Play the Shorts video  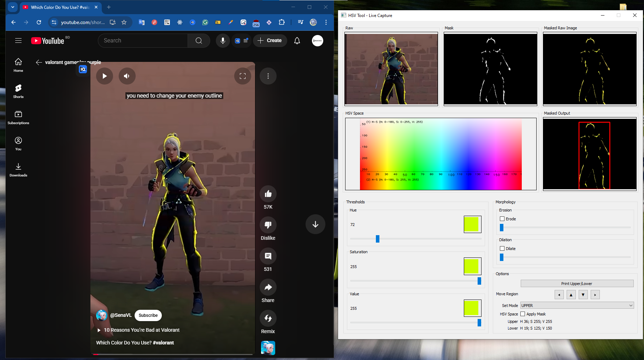click(x=105, y=76)
